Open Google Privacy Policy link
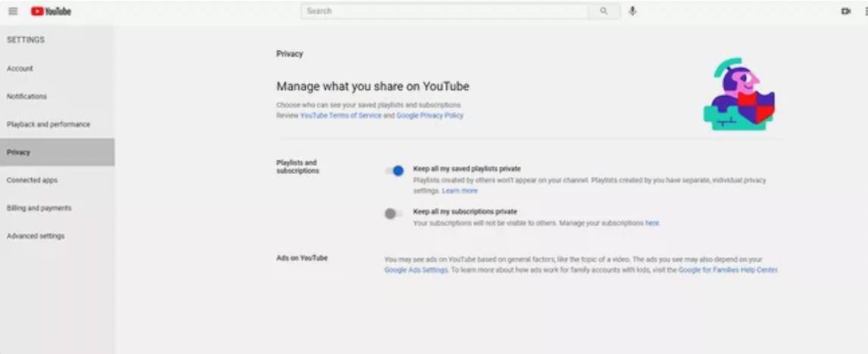The height and width of the screenshot is (354, 868). click(429, 116)
